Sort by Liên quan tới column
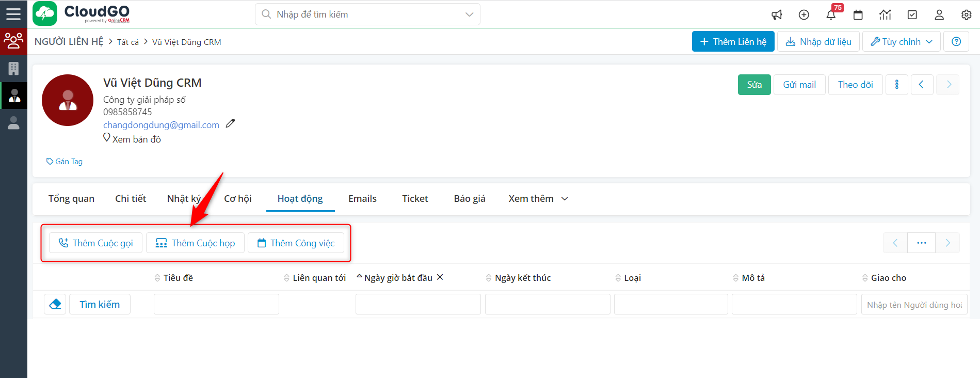Viewport: 980px width, 378px height. [x=315, y=278]
